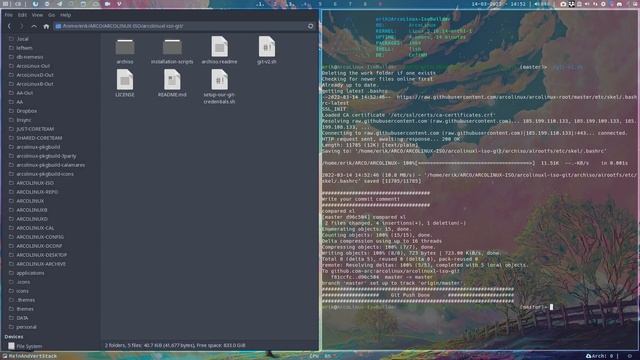Viewport: 640px width, 360px height.
Task: Open arcolinux-pkgbuild-3party bookmark
Action: (46, 156)
